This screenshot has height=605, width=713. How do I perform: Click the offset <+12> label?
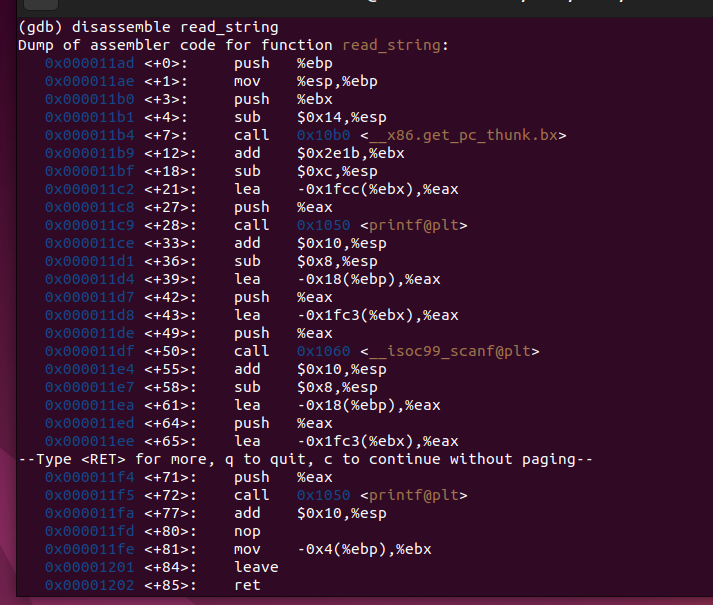[x=171, y=153]
